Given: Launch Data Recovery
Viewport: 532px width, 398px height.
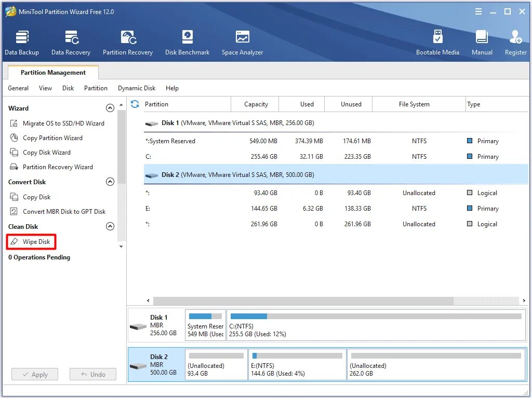Looking at the screenshot, I should coord(71,43).
